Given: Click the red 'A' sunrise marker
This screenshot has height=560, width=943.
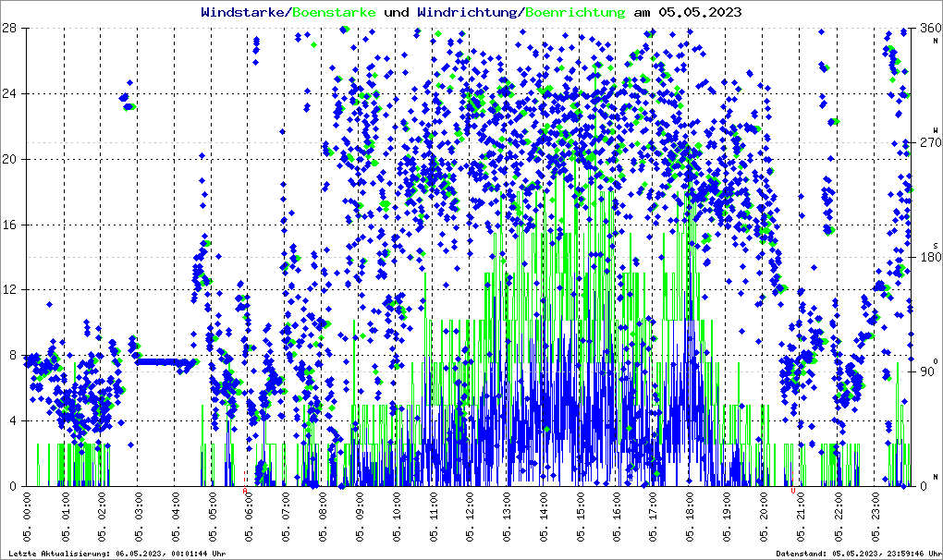Looking at the screenshot, I should [x=245, y=491].
